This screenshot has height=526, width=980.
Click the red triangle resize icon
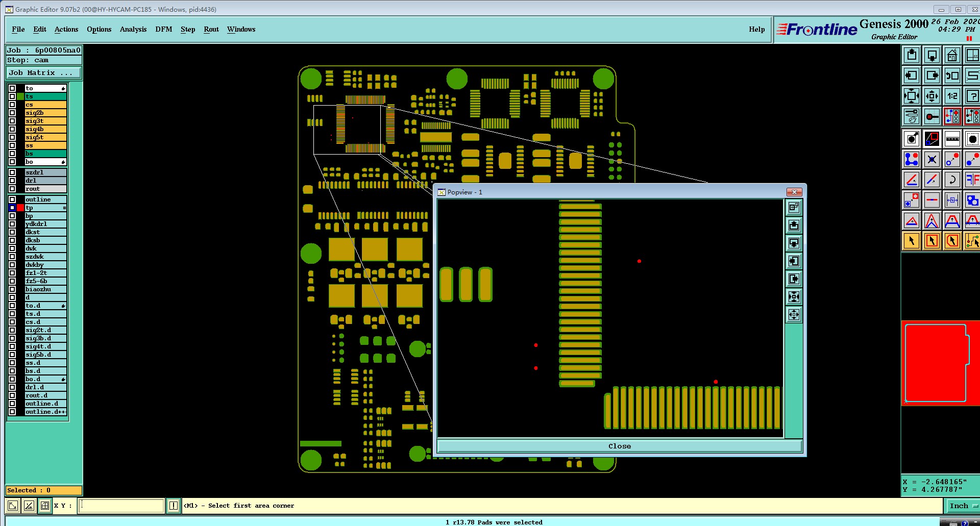[x=912, y=220]
